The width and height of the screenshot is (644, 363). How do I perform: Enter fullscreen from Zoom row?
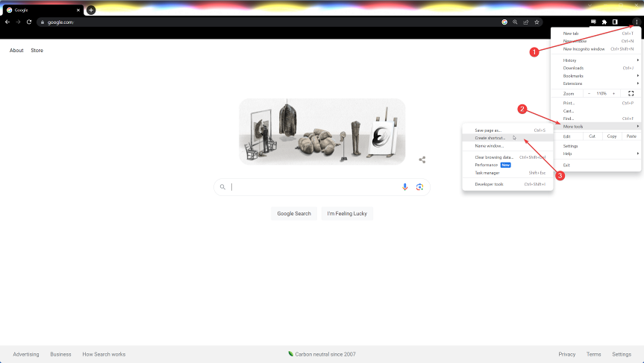631,93
